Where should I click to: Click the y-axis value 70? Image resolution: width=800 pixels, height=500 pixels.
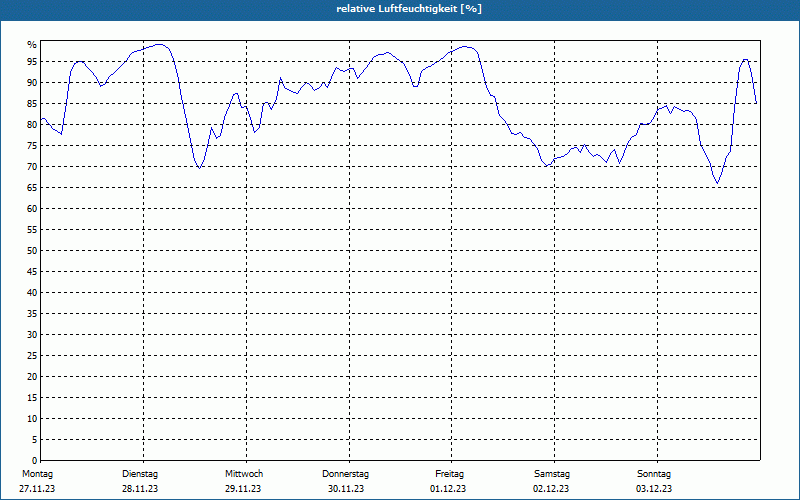point(32,167)
